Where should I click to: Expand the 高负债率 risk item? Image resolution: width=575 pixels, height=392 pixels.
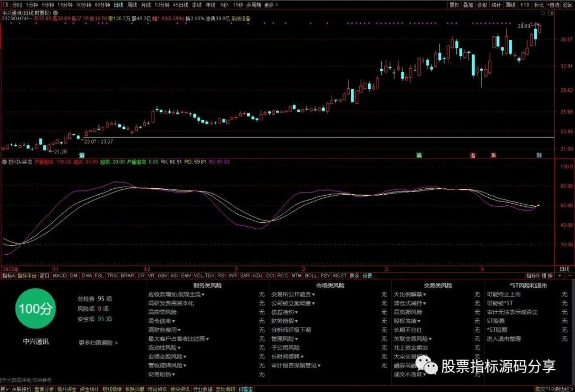[162, 321]
